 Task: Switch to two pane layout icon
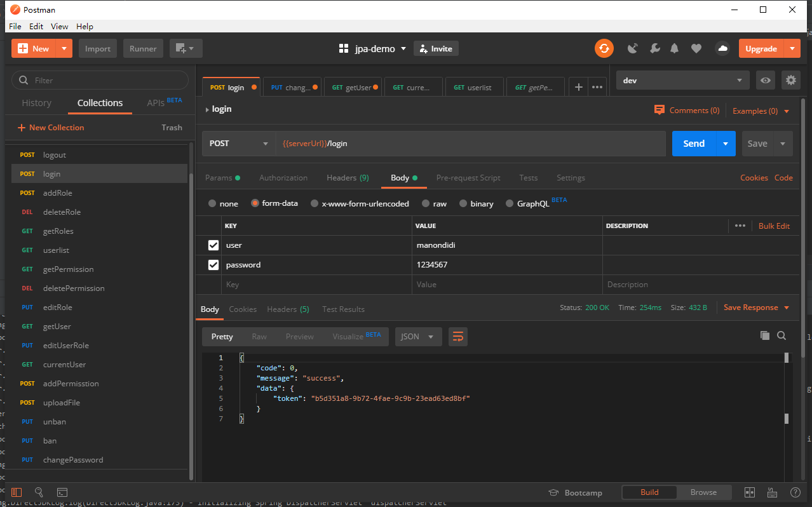pos(750,492)
